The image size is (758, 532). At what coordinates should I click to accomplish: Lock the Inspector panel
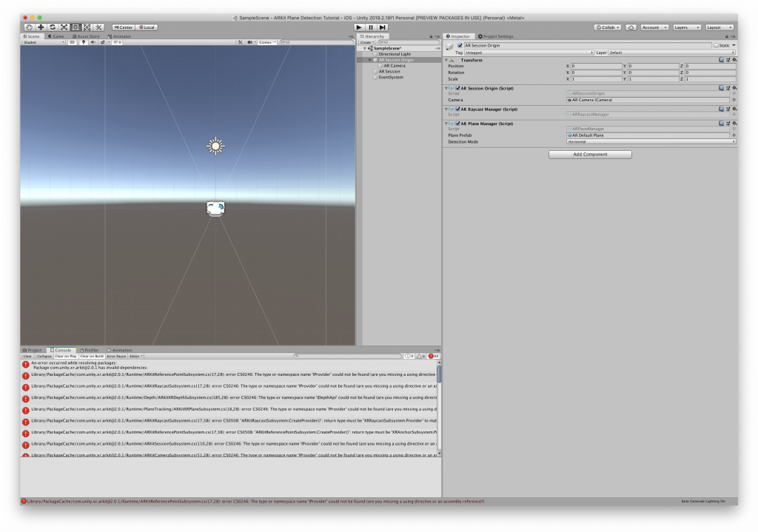coord(726,36)
